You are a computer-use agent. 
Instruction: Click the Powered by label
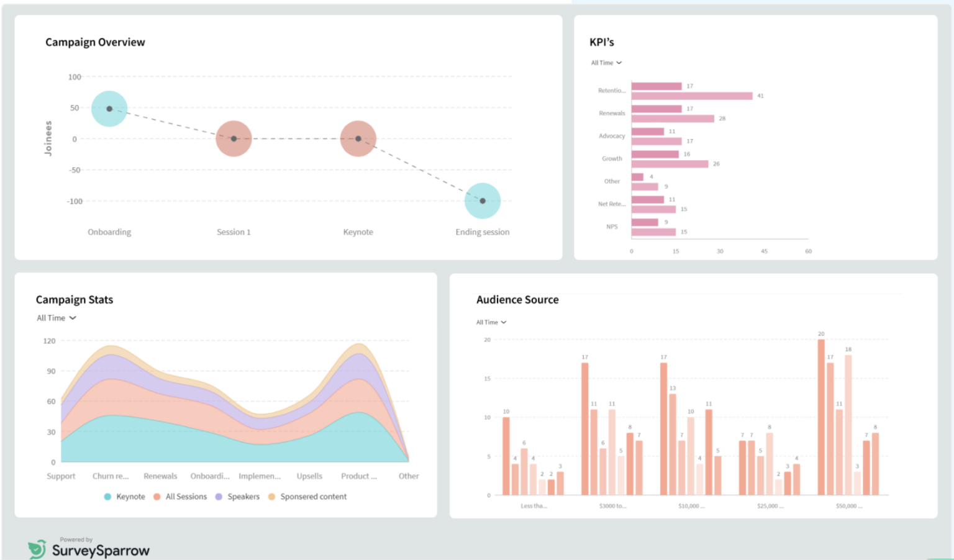point(76,539)
